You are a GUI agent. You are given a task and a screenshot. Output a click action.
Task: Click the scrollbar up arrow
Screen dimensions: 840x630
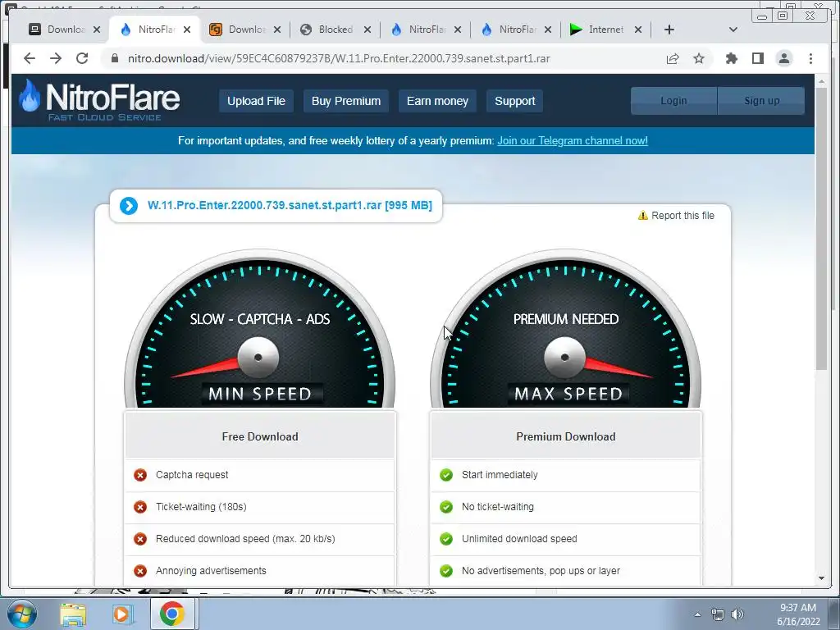821,82
